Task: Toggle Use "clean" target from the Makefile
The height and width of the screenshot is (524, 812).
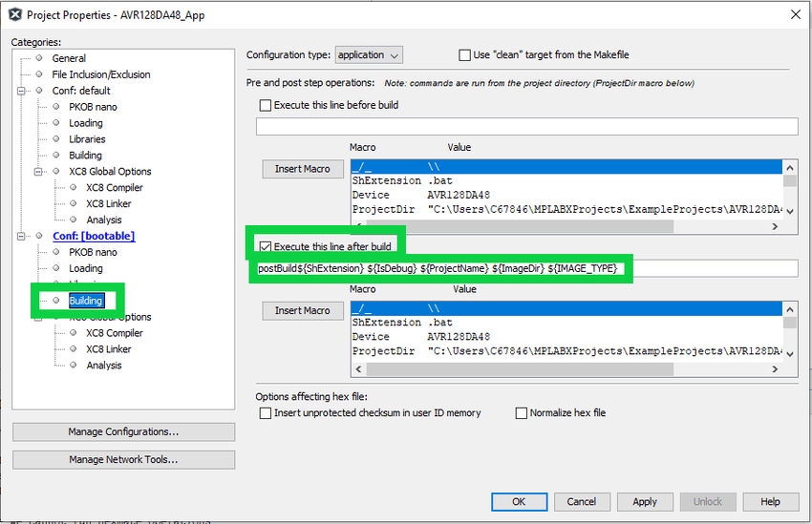Action: (x=465, y=55)
